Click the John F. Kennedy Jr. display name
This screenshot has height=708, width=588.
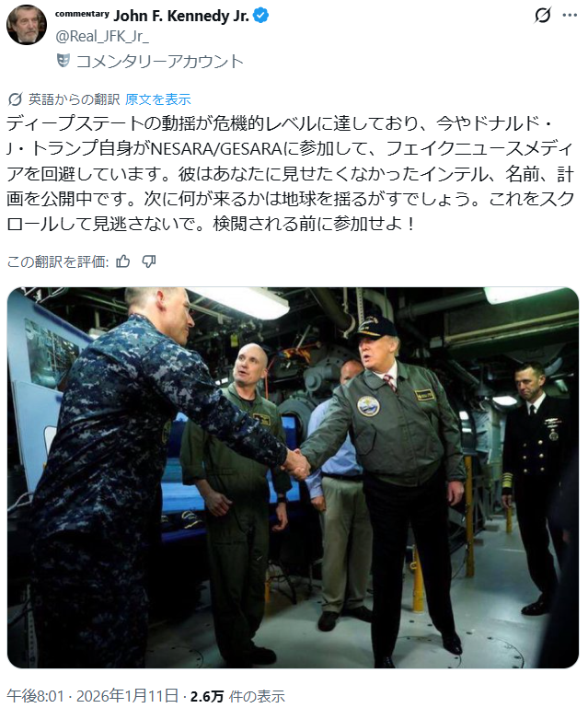point(181,16)
